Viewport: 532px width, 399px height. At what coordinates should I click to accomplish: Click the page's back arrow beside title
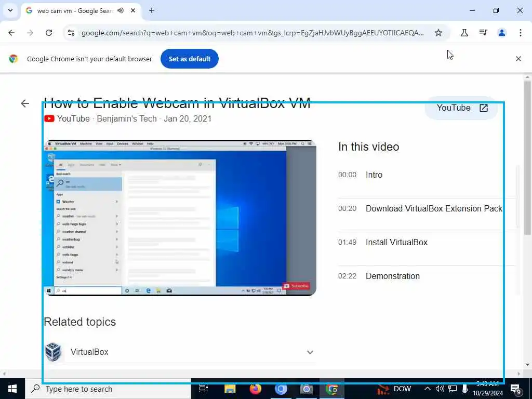coord(25,103)
